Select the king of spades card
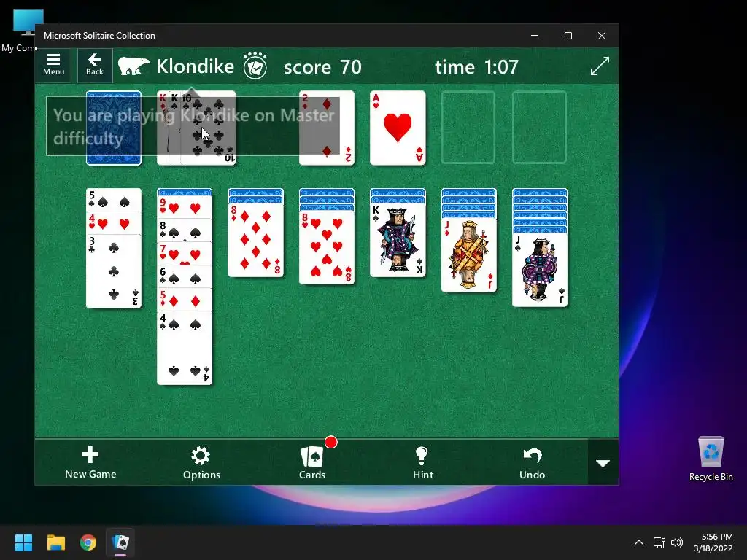The width and height of the screenshot is (747, 560). 398,241
